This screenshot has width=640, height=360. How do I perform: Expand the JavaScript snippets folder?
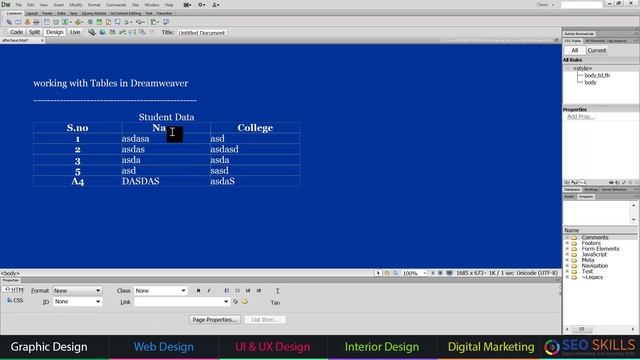click(x=567, y=254)
